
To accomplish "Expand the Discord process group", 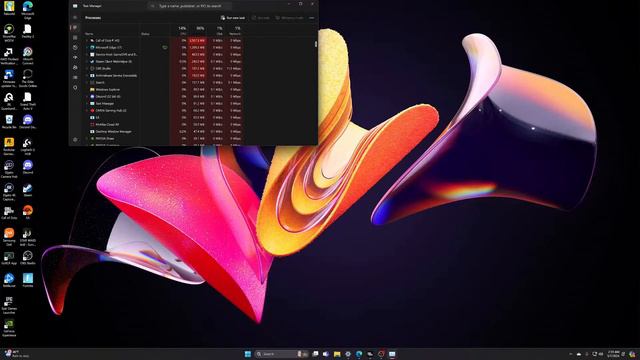I will [x=87, y=96].
